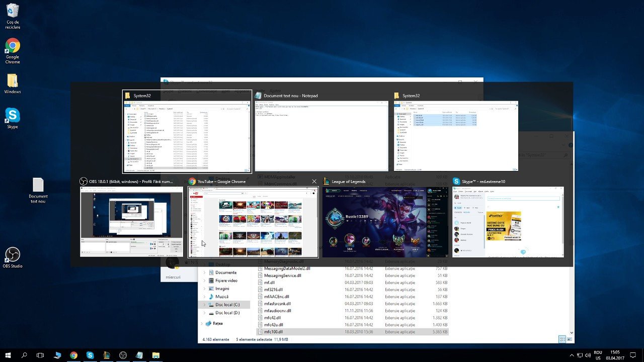Show hidden system tray icons
Screen dimensions: 644x362
click(x=572, y=355)
